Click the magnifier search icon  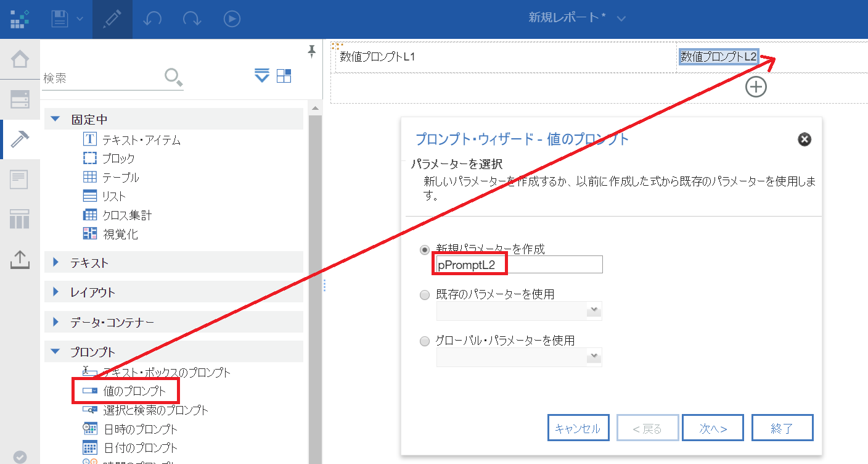point(174,77)
